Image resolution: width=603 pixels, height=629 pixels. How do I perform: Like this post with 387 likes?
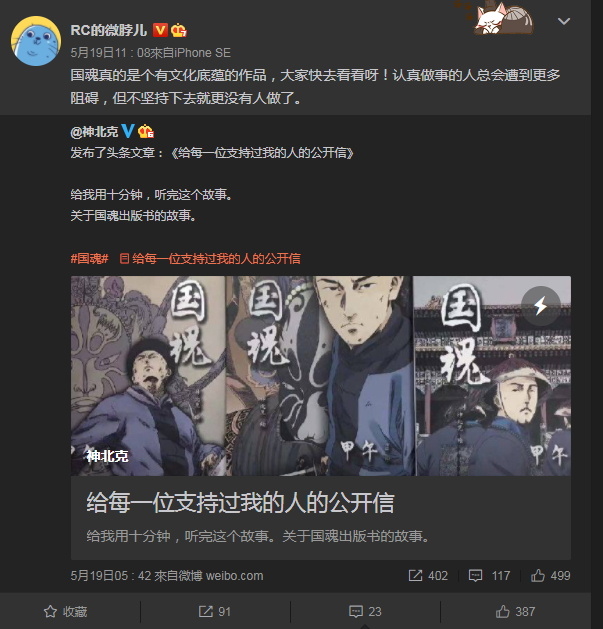coord(515,611)
